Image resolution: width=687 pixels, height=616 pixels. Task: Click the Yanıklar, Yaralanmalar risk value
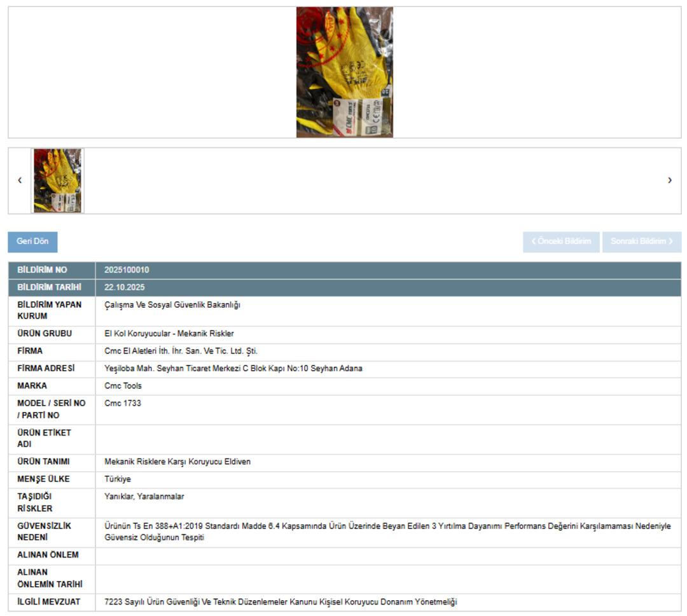pos(144,496)
